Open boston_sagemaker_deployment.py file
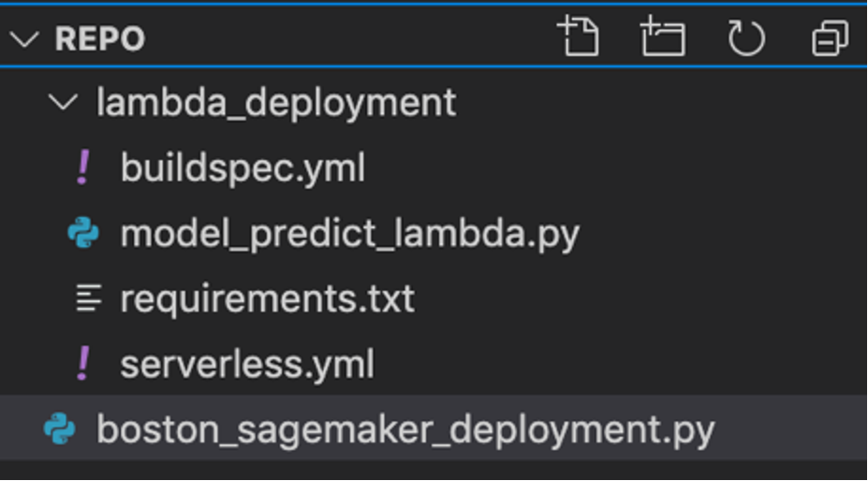This screenshot has width=868, height=481. point(405,430)
